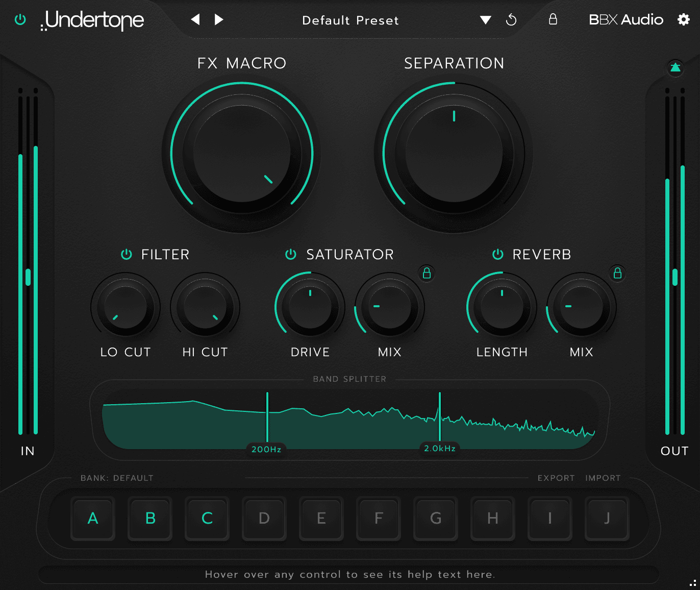Toggle the Saturator power button
Image resolution: width=700 pixels, height=590 pixels.
tap(291, 254)
